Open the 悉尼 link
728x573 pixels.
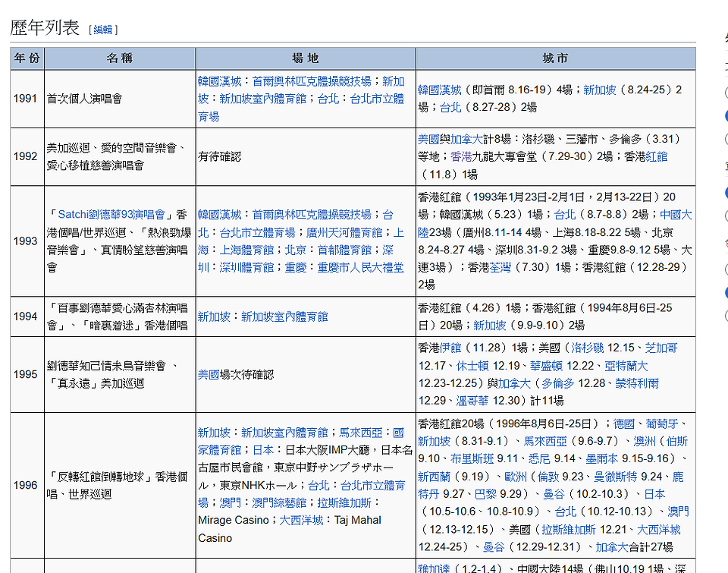tap(539, 458)
